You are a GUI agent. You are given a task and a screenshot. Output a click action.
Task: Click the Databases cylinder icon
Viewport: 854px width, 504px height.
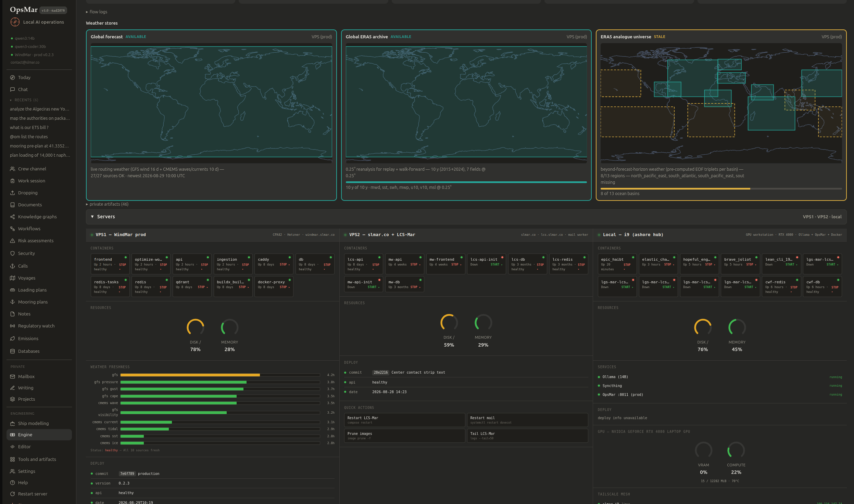pos(12,351)
